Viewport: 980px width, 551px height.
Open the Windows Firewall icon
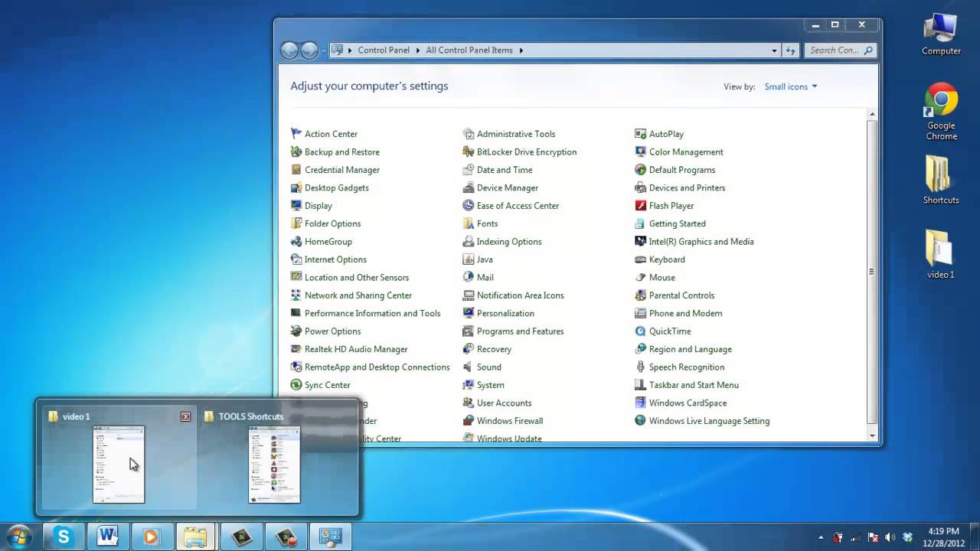(x=469, y=421)
